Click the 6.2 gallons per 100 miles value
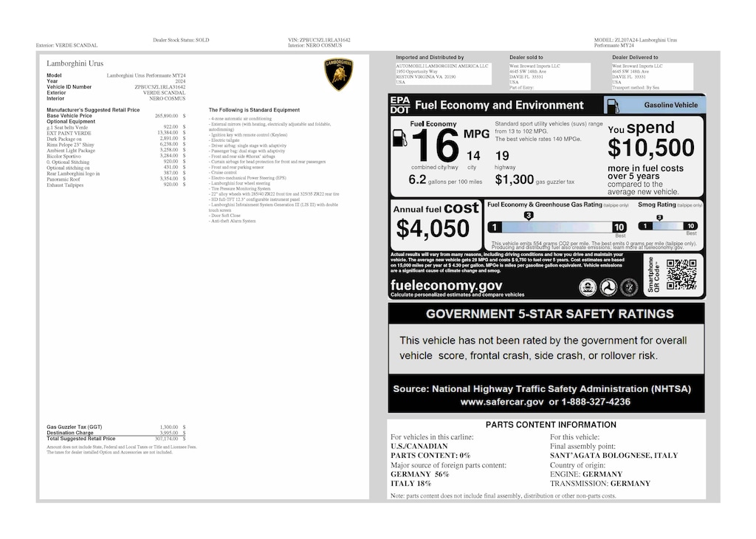The image size is (756, 539). pos(418,180)
